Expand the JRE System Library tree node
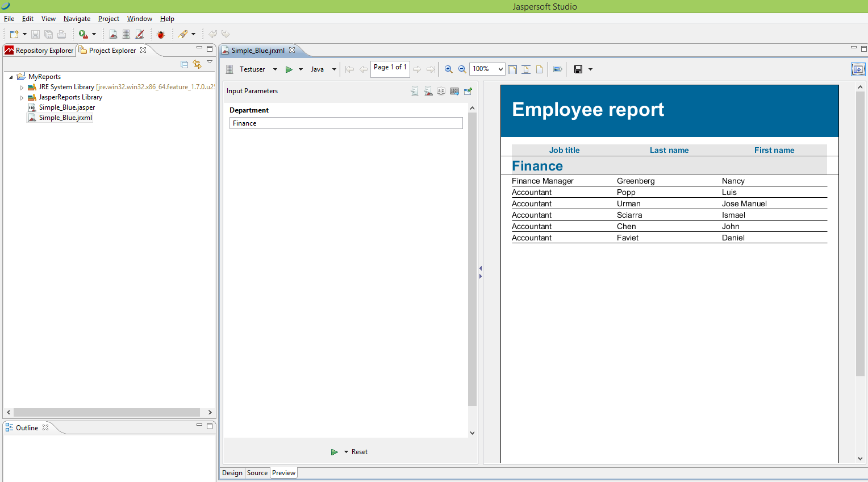 tap(21, 88)
